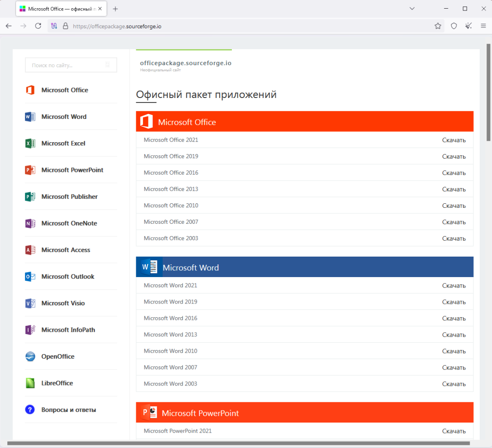Click the Офисный пакет приложений heading

206,94
